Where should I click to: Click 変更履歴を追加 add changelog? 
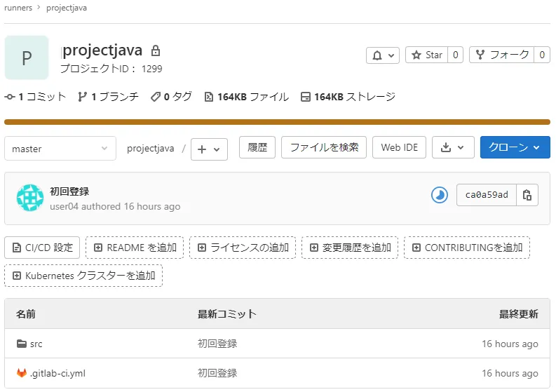pyautogui.click(x=350, y=248)
